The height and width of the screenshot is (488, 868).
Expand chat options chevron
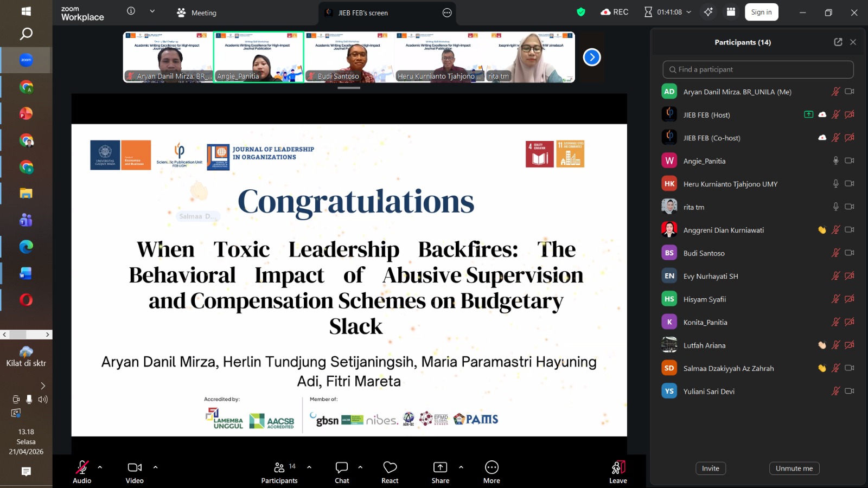pyautogui.click(x=360, y=467)
